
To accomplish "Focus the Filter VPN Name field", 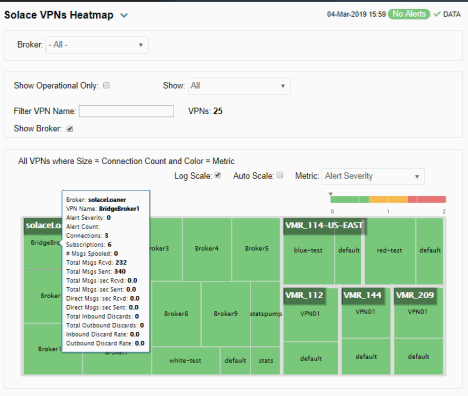I will click(126, 111).
